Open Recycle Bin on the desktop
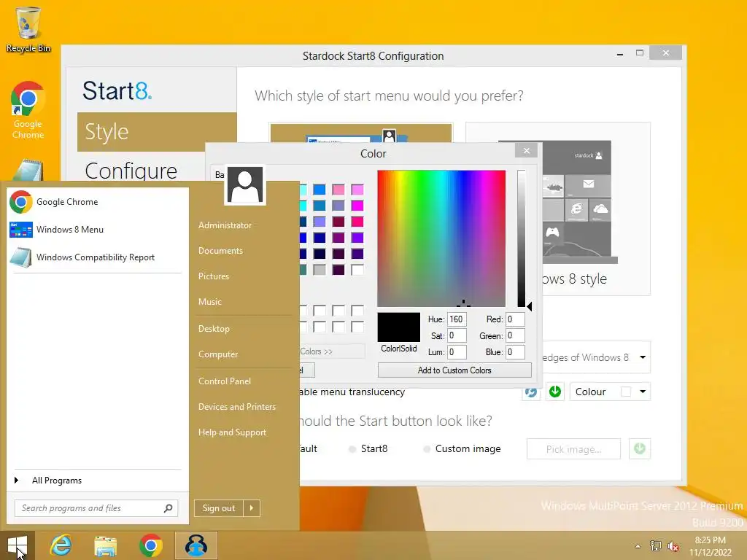Screen dimensions: 747x560 (x=28, y=29)
